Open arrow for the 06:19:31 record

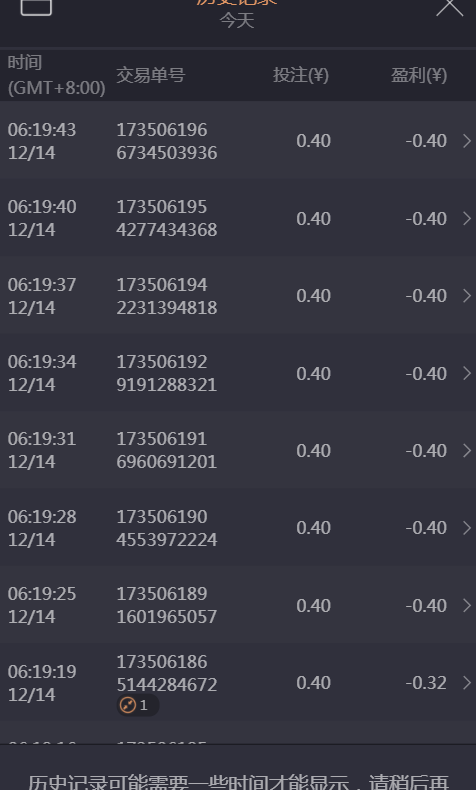click(x=467, y=450)
